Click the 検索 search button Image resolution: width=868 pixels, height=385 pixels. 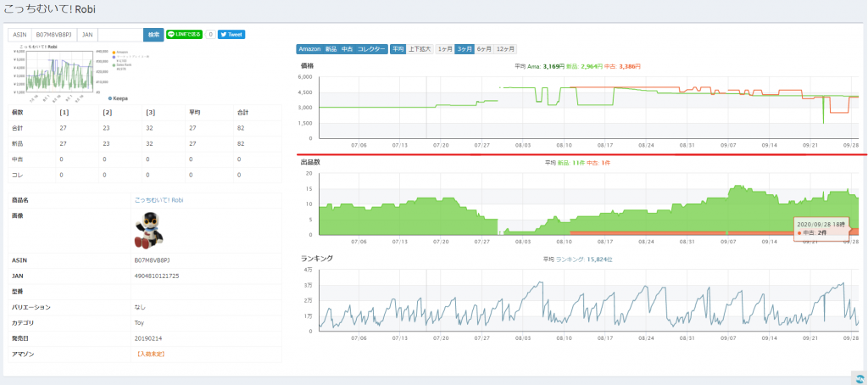[153, 35]
